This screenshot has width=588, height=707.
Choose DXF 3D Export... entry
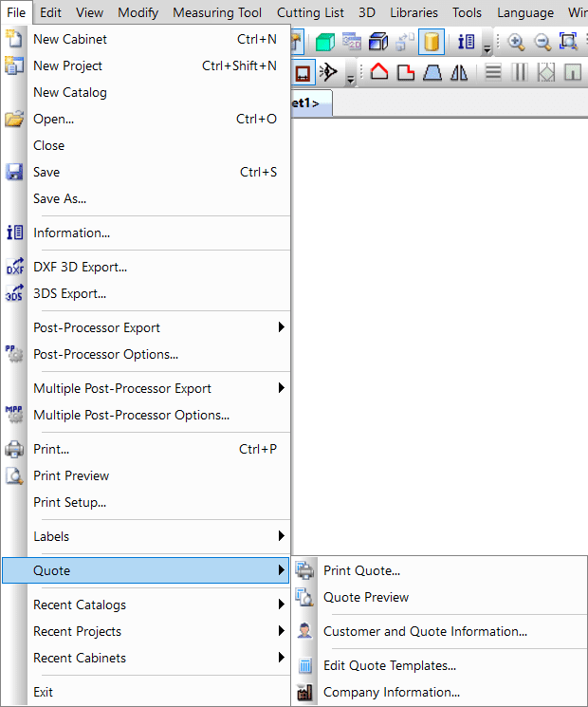(145, 267)
